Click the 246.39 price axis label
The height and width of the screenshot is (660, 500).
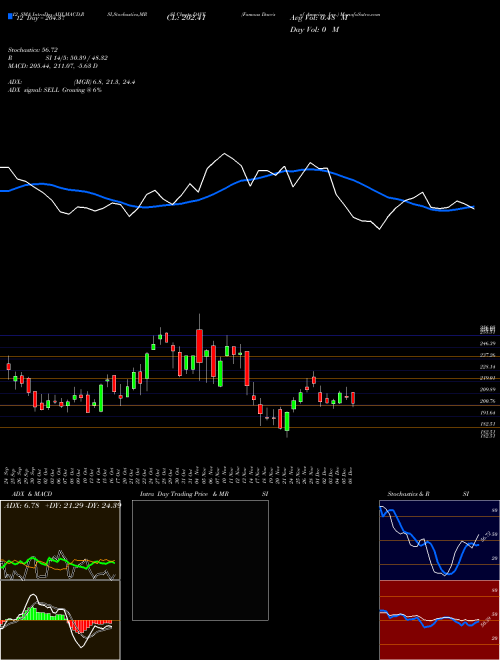point(488,343)
